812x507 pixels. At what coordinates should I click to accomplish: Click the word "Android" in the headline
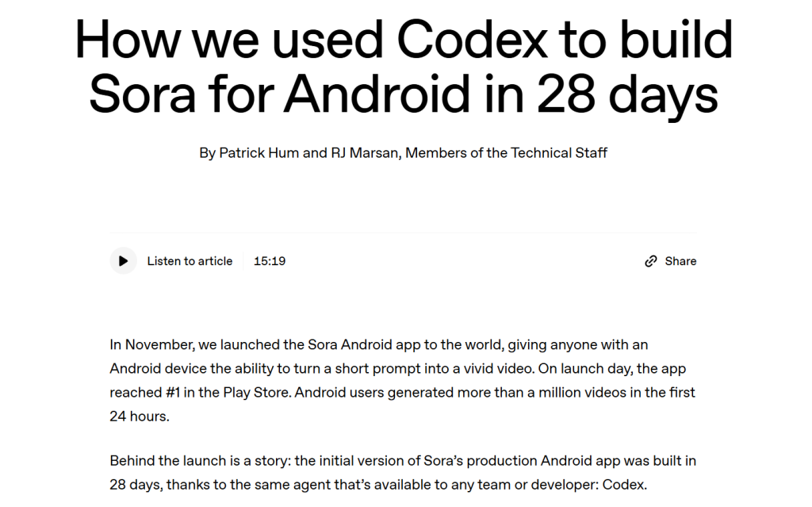click(376, 95)
